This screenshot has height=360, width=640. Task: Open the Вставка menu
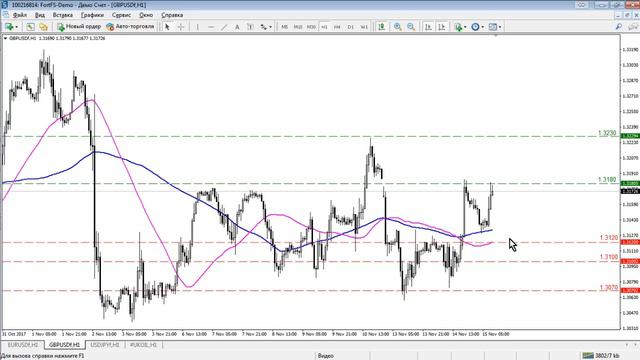coord(63,15)
